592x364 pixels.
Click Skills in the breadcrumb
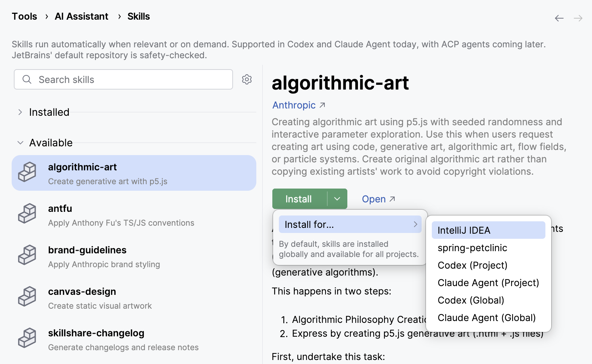[x=139, y=16]
